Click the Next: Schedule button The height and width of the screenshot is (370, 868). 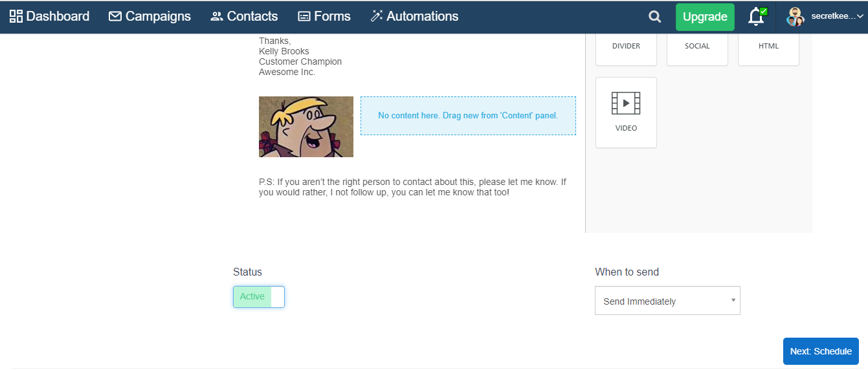pyautogui.click(x=821, y=351)
